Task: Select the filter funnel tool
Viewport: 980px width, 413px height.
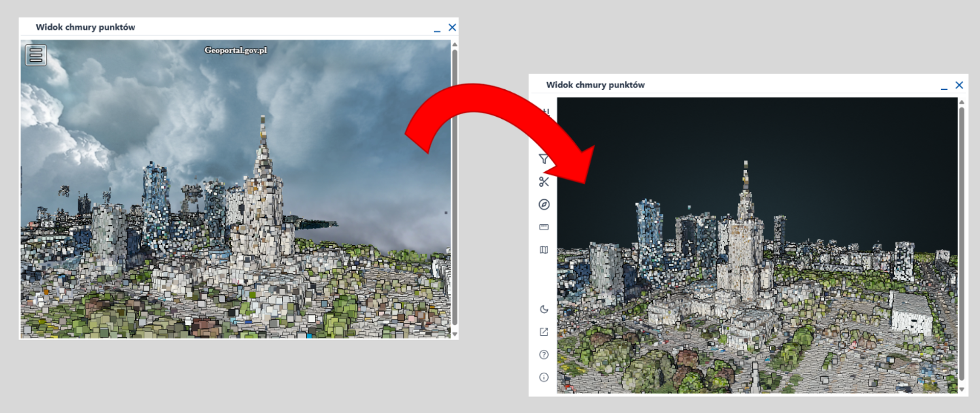Action: 544,159
